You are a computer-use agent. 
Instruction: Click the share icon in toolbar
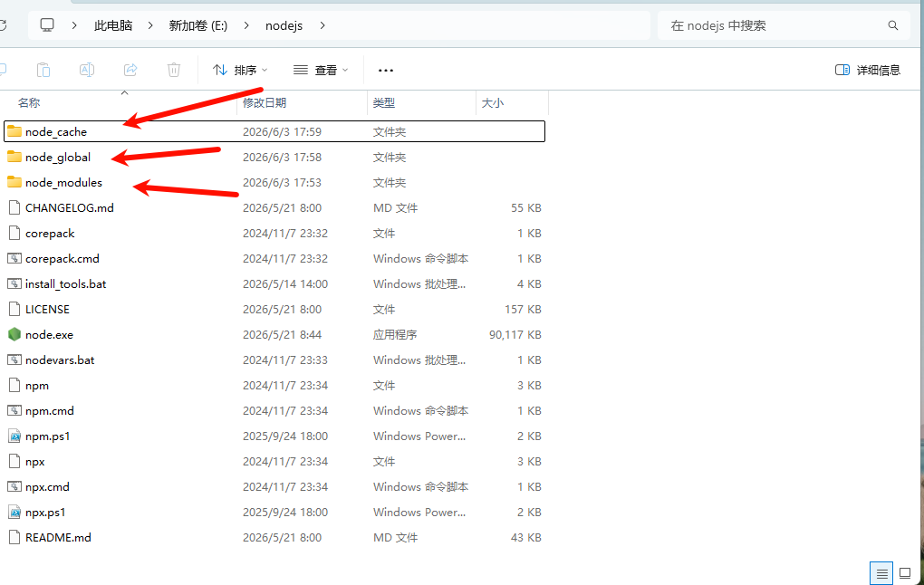(130, 70)
